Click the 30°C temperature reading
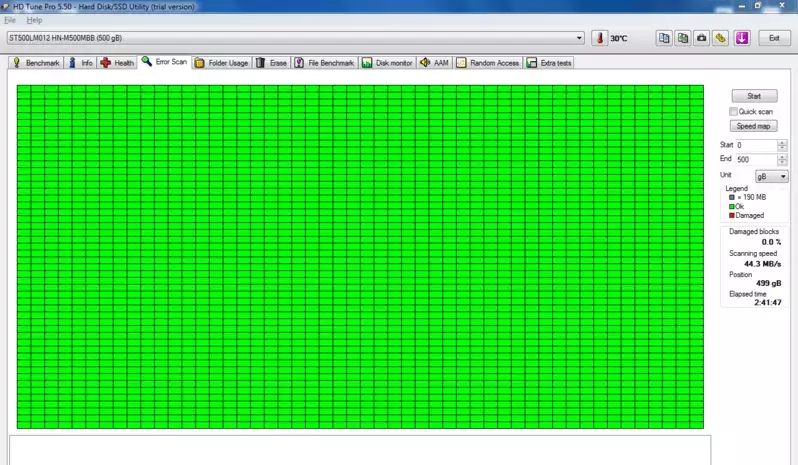Image resolution: width=798 pixels, height=465 pixels. coord(619,38)
